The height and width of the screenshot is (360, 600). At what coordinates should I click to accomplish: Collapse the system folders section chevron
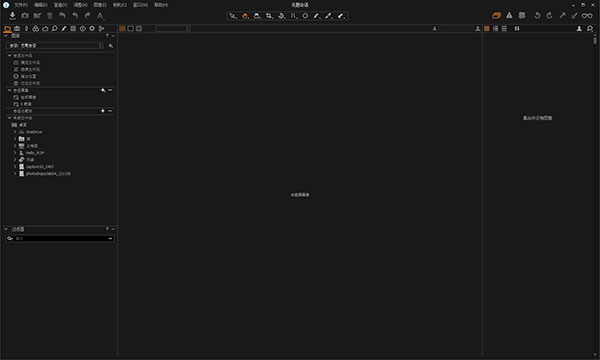coord(10,118)
